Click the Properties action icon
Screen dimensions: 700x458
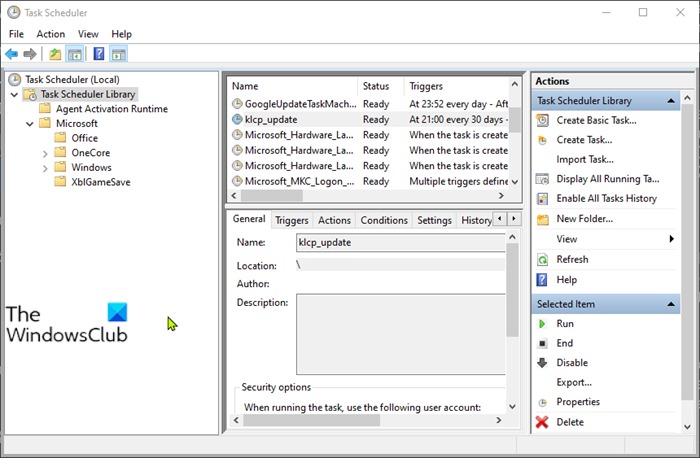[542, 402]
